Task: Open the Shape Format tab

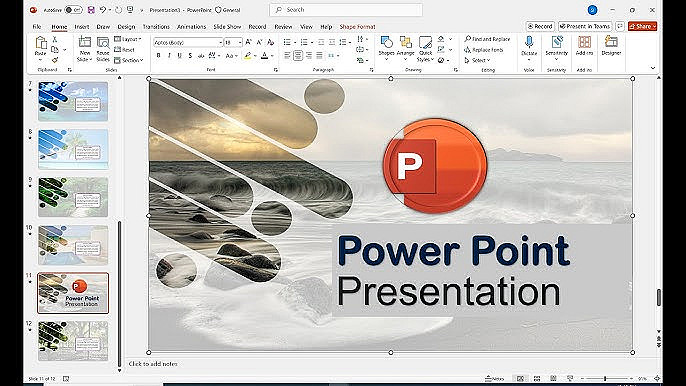Action: coord(357,27)
